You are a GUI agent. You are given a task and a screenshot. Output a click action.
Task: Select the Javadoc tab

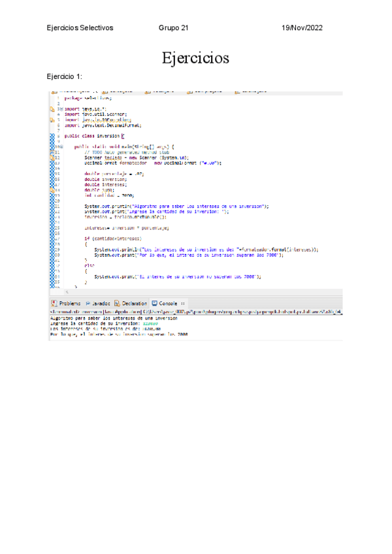(101, 303)
